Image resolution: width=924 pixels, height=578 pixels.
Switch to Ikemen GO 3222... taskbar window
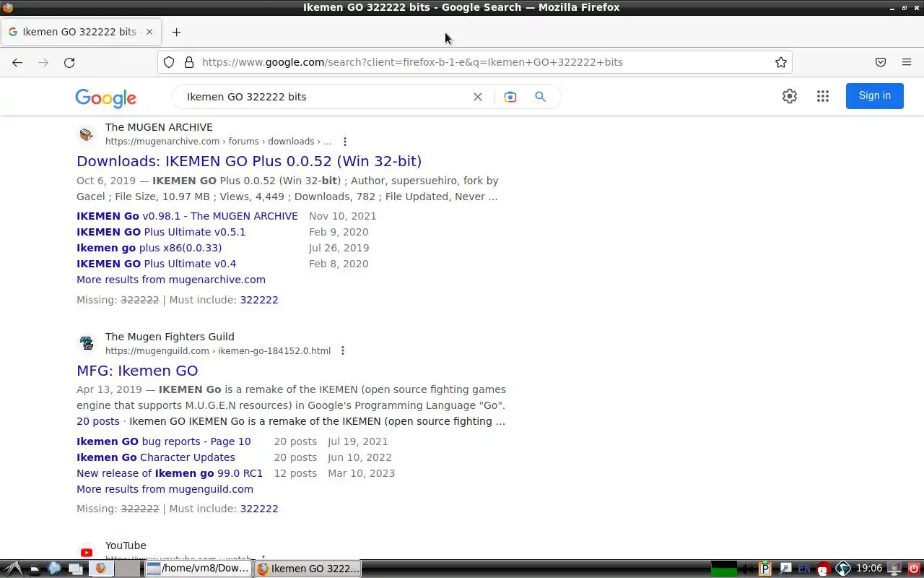click(x=308, y=569)
